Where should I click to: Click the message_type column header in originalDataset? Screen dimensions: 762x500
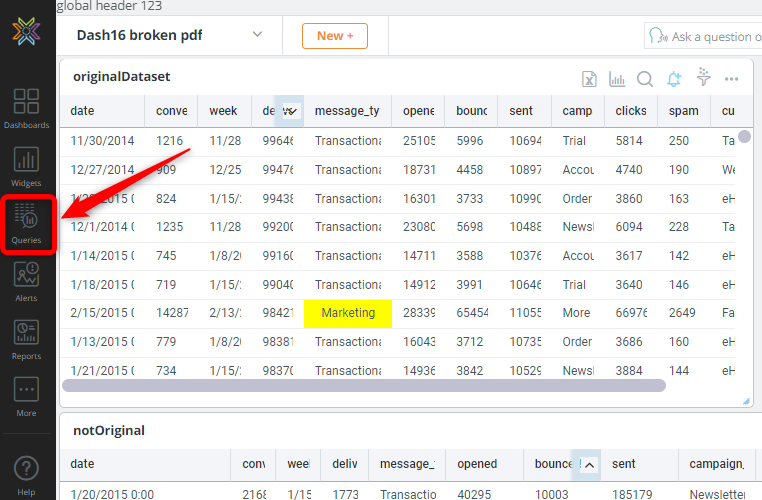point(346,111)
